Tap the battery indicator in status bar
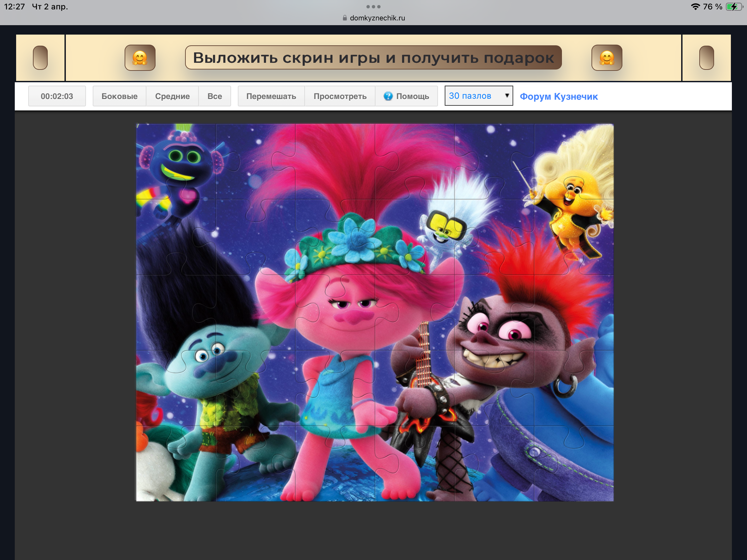The width and height of the screenshot is (747, 560). (734, 7)
